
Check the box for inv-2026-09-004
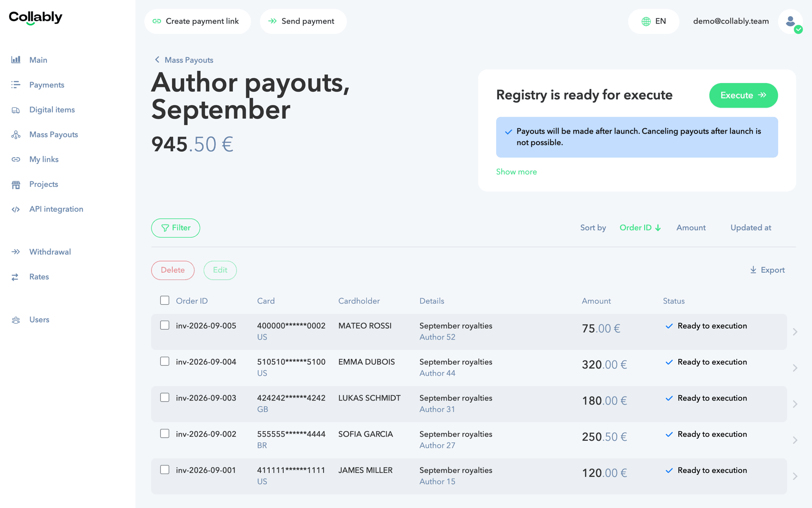[165, 361]
